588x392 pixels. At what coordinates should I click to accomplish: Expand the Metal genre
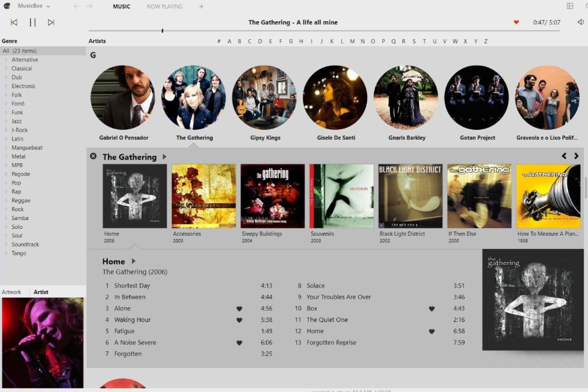click(6, 156)
